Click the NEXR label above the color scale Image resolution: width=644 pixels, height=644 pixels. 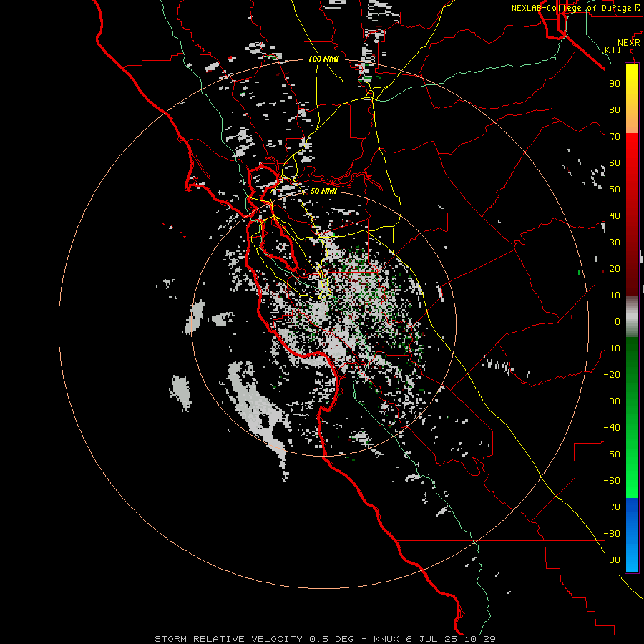tap(629, 43)
